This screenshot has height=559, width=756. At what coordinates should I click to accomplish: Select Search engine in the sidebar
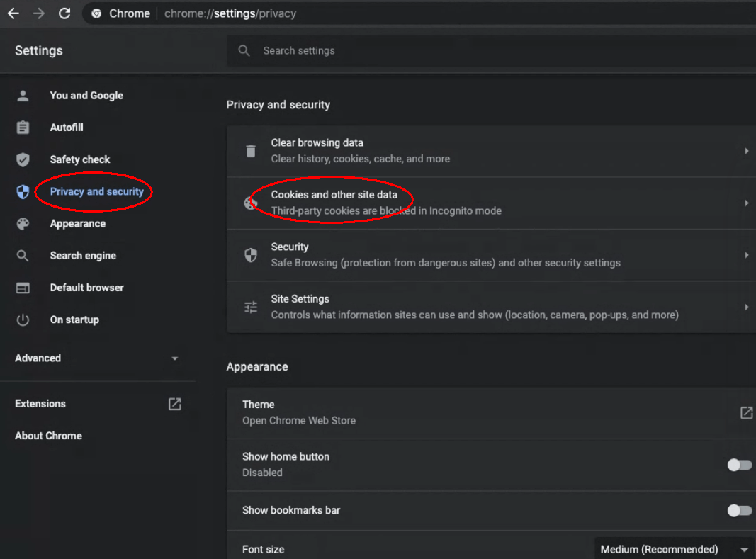[x=83, y=256]
